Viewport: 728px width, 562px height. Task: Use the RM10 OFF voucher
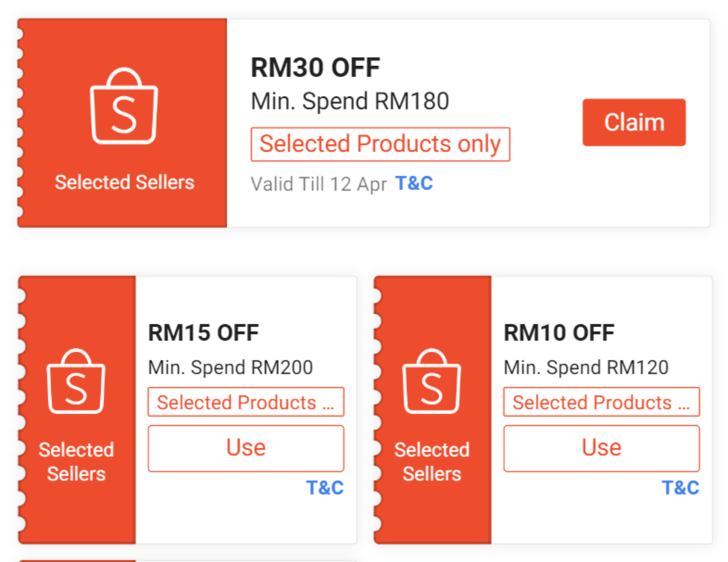[x=601, y=448]
